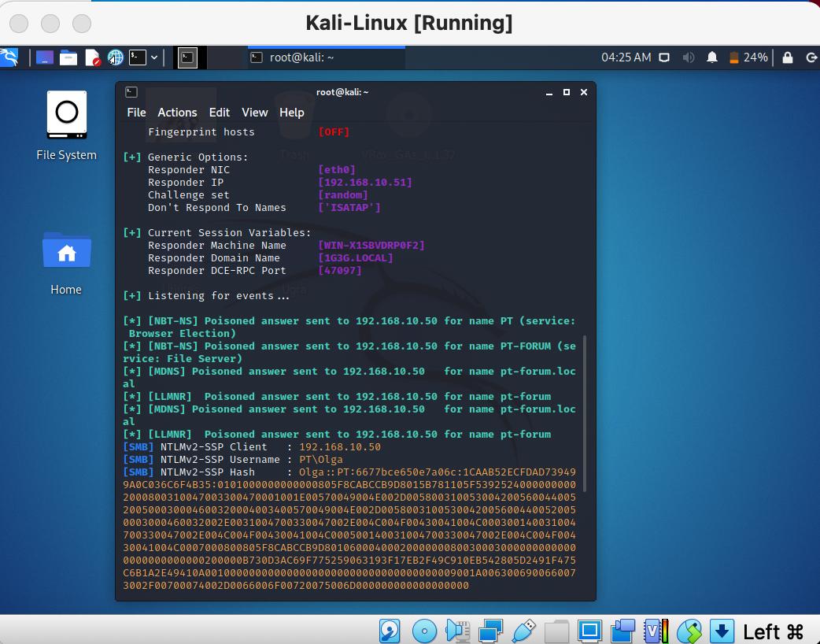Click the ['ISATAP'] value

point(349,207)
